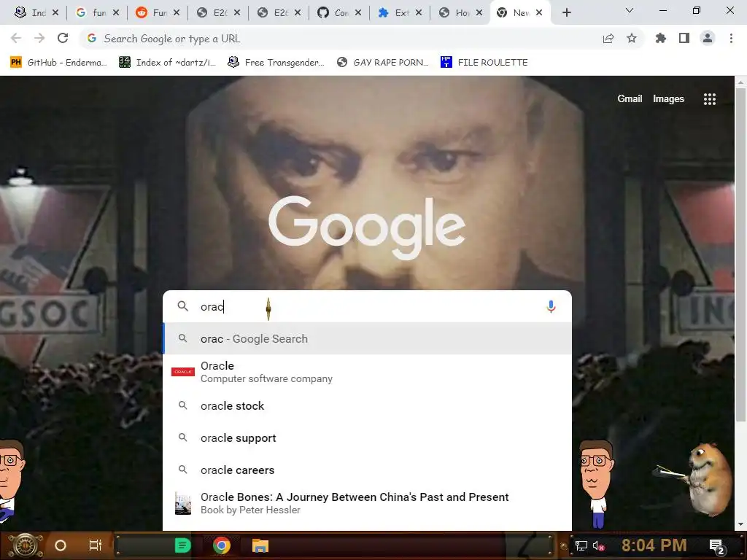Open the 'GitHub - Enderma...' bookmark
747x560 pixels.
coord(58,63)
